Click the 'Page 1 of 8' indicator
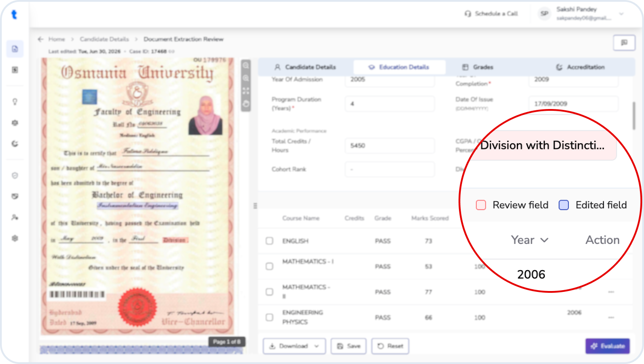Screen dimensions: 644x364 227,342
